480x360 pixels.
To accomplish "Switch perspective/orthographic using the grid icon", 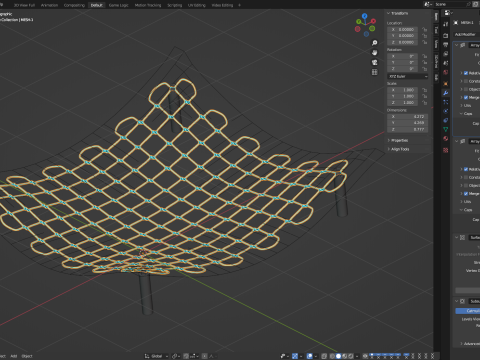I will [x=375, y=72].
